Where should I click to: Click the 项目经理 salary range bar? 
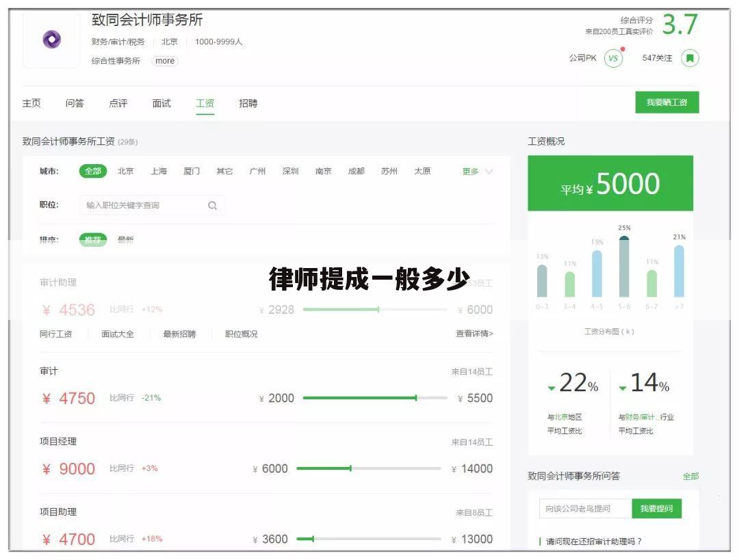[x=369, y=468]
